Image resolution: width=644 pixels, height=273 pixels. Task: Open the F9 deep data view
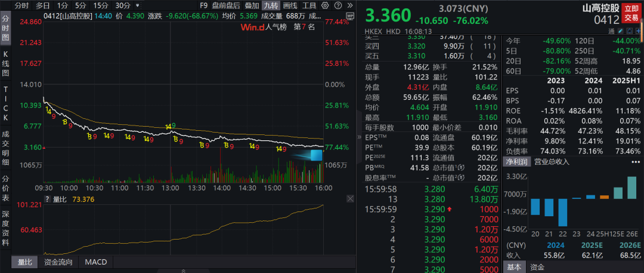point(203,6)
